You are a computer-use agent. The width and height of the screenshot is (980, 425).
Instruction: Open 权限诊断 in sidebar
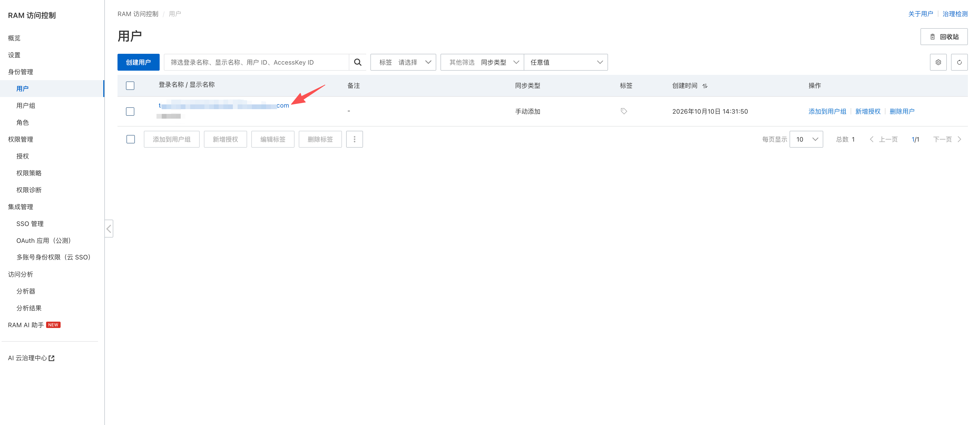click(x=29, y=190)
